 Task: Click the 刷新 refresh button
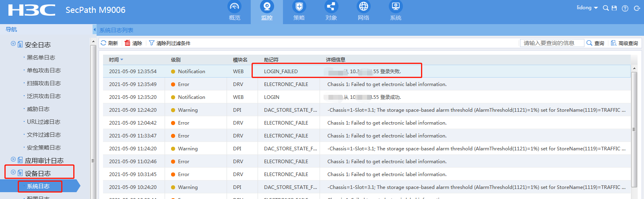(109, 43)
